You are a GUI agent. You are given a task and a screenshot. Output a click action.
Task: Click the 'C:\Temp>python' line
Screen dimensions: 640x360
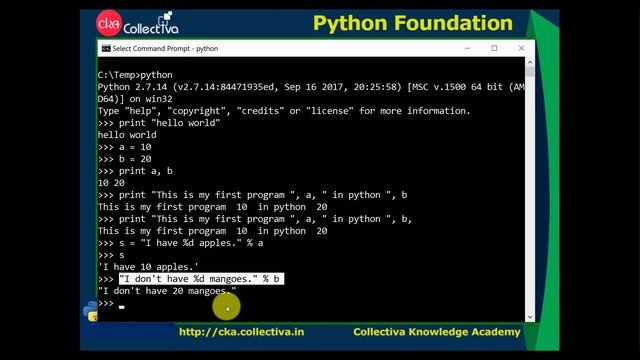135,75
